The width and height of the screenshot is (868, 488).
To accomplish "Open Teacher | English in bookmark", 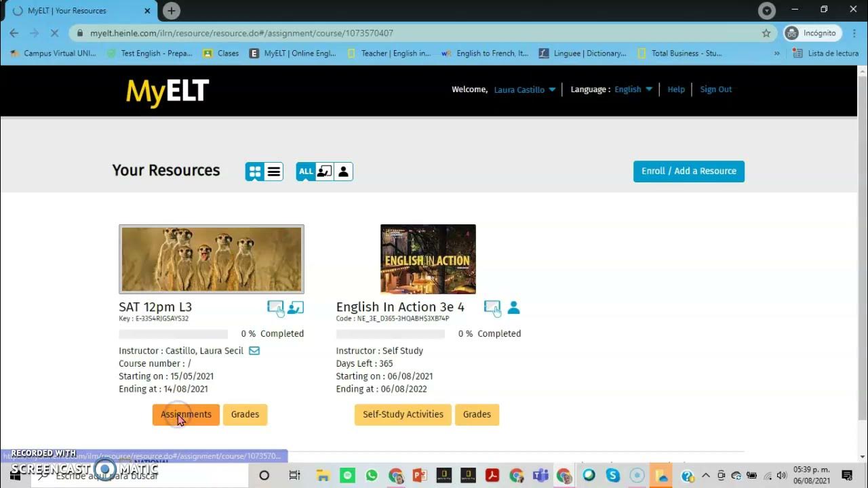I will point(389,54).
